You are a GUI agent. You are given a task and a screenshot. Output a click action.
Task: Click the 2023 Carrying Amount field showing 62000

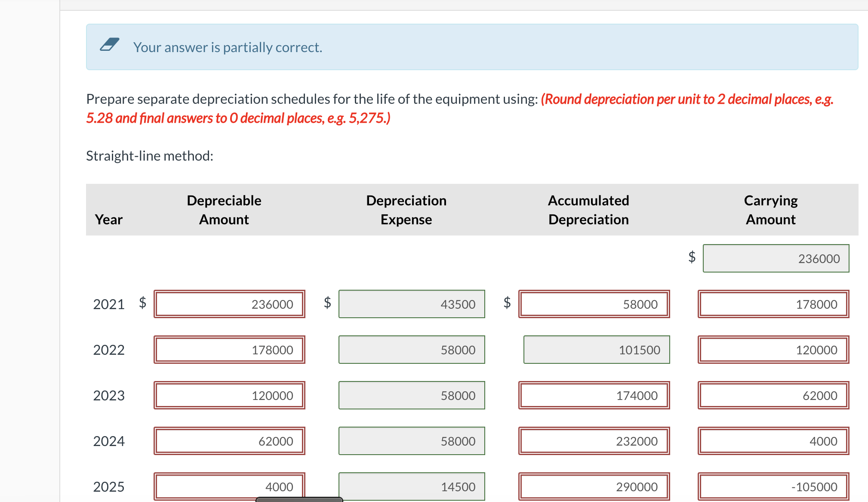[x=773, y=395]
